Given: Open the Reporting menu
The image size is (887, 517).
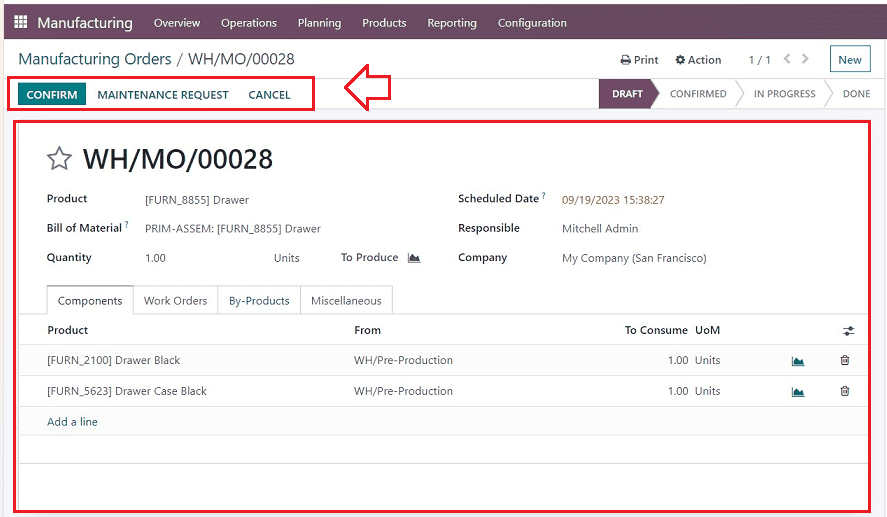Looking at the screenshot, I should pos(452,23).
